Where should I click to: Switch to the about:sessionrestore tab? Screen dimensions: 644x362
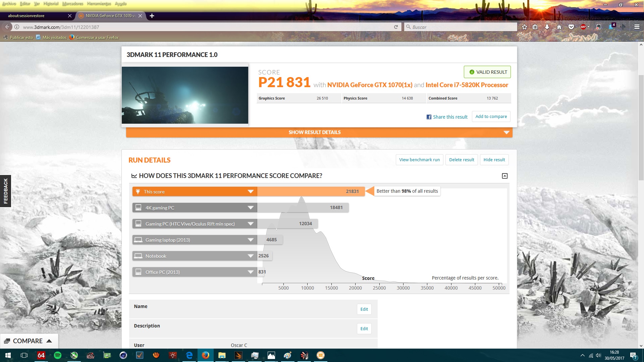pyautogui.click(x=37, y=16)
